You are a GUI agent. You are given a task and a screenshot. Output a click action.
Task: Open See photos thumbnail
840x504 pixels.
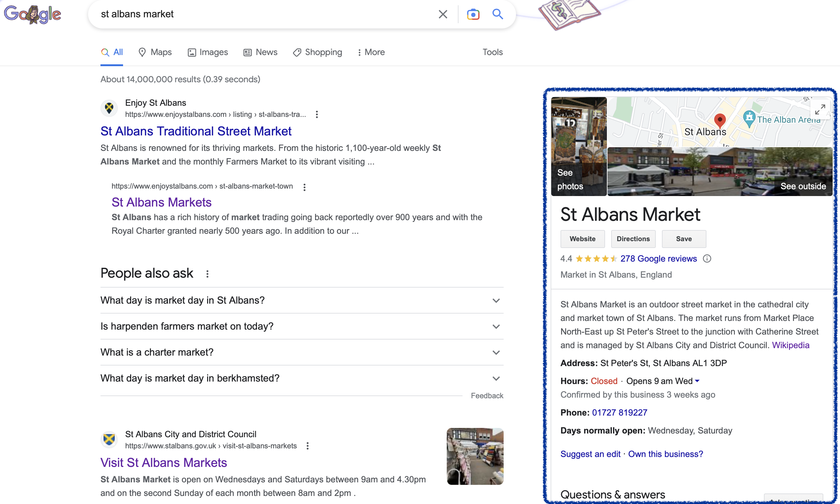[579, 147]
